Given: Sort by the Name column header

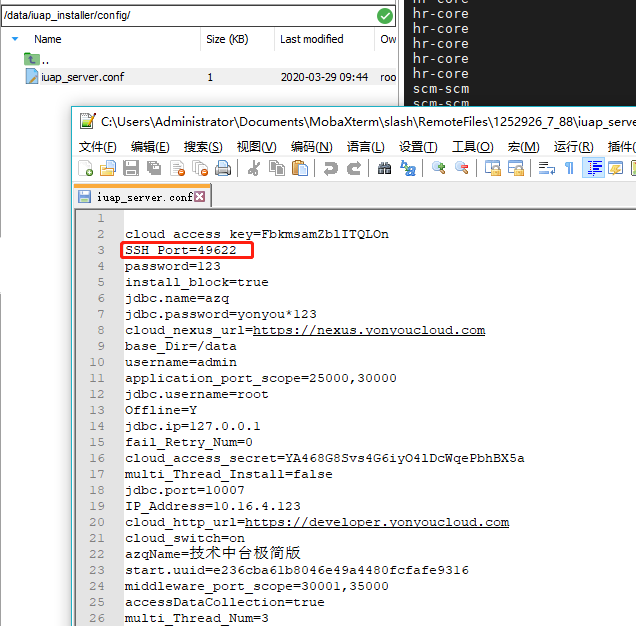Looking at the screenshot, I should click(48, 39).
